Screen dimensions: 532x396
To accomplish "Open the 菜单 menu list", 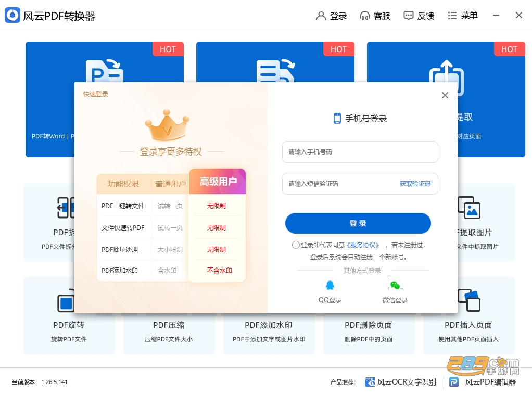I will [x=462, y=16].
